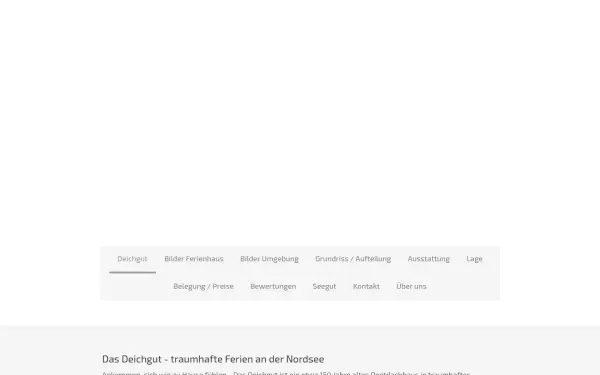Select Grundriss / Aufteilung in navigation
This screenshot has width=600, height=375.
point(353,259)
